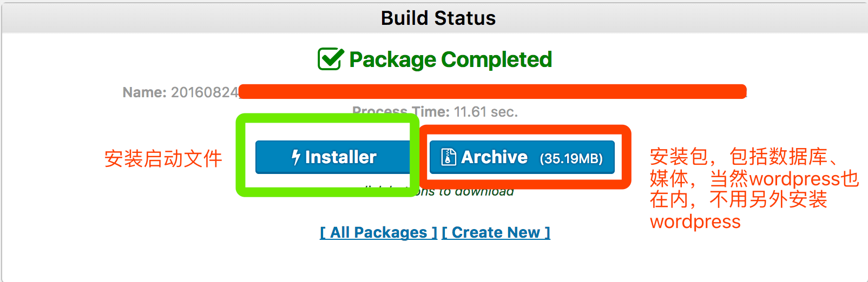This screenshot has height=282, width=868.
Task: Click the zip file icon on Archive
Action: (x=449, y=157)
